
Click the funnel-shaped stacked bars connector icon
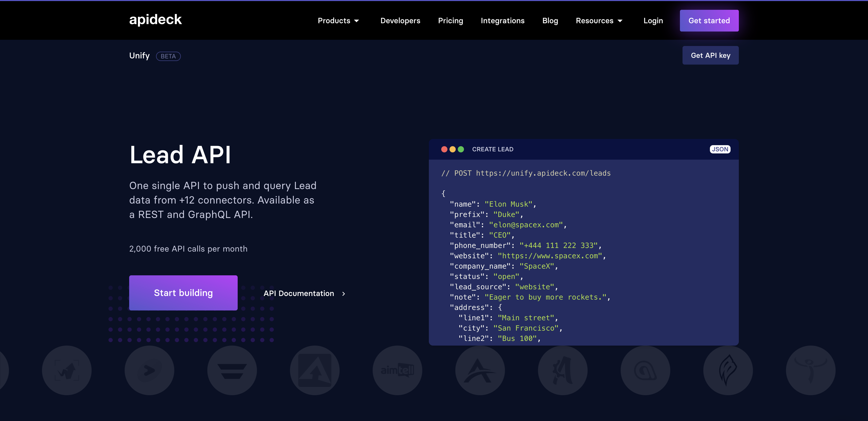click(232, 370)
